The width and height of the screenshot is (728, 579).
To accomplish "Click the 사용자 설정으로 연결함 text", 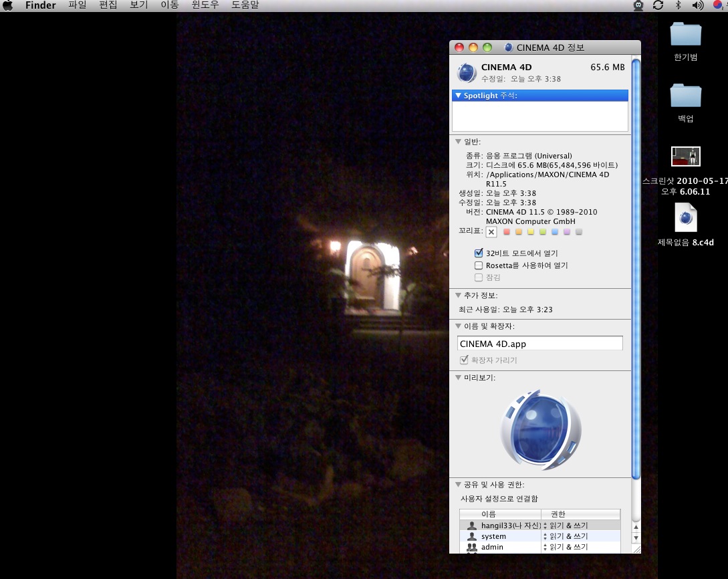I will 499,499.
